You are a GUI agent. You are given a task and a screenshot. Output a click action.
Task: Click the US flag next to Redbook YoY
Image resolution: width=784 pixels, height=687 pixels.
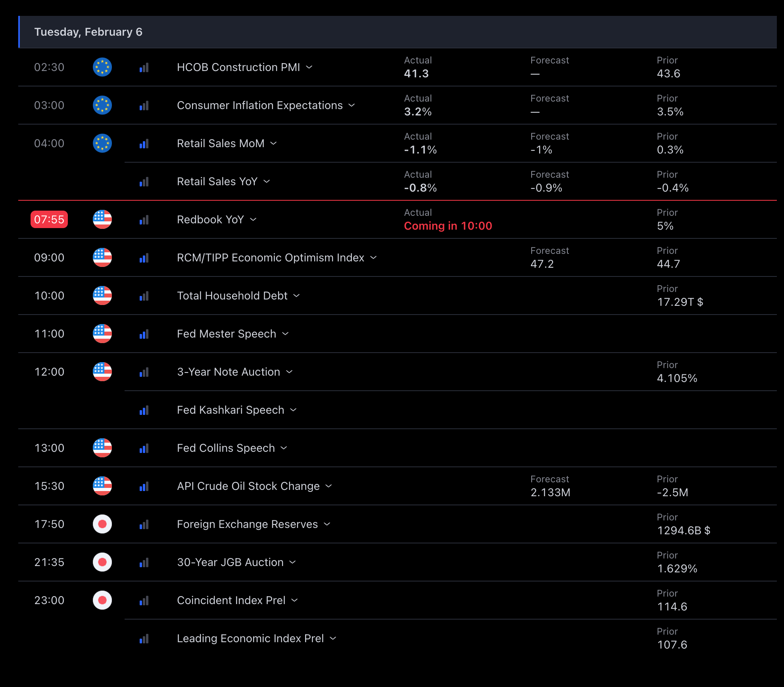coord(102,219)
